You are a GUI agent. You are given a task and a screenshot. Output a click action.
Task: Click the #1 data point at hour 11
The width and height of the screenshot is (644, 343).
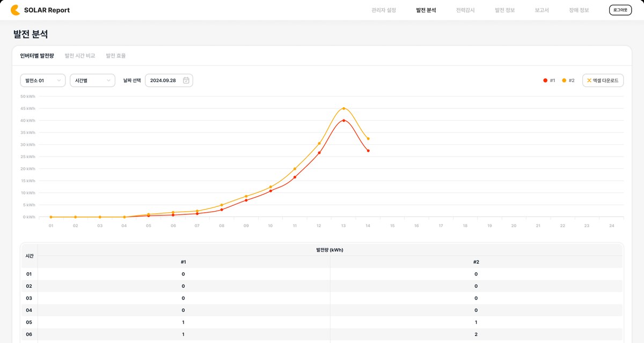point(295,177)
